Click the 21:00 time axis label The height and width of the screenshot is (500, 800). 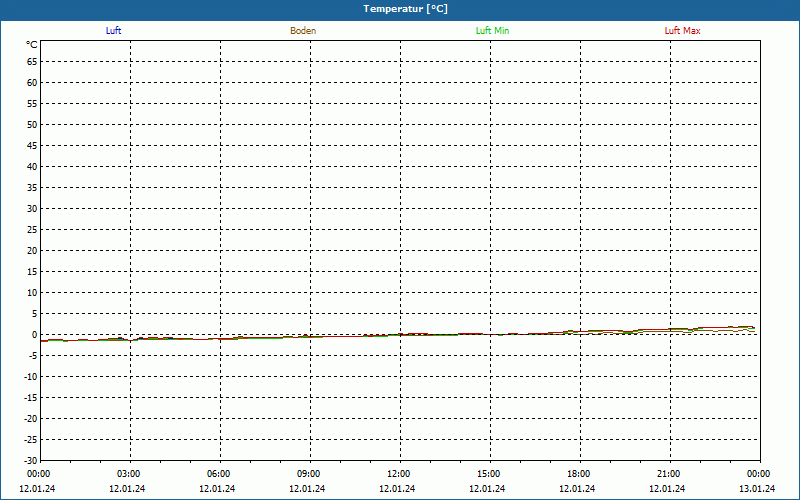[x=669, y=474]
